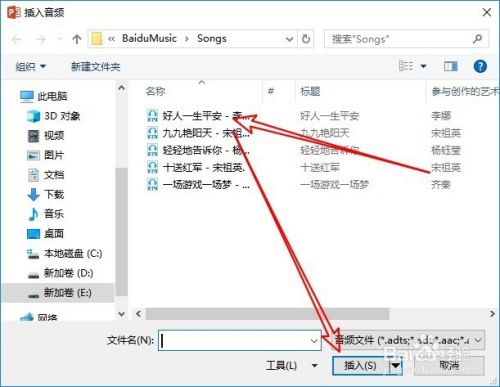Open the 音频文件 file type dropdown
Image resolution: width=500 pixels, height=387 pixels.
click(409, 340)
